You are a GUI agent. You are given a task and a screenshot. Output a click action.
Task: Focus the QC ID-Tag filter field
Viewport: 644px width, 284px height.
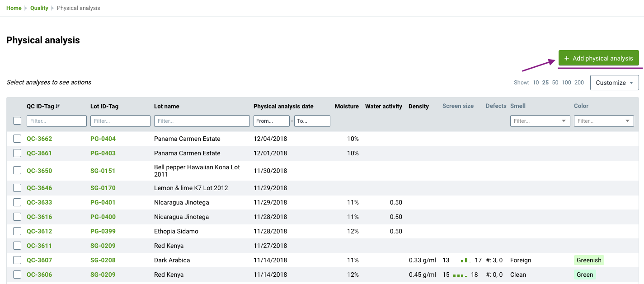[x=56, y=121]
